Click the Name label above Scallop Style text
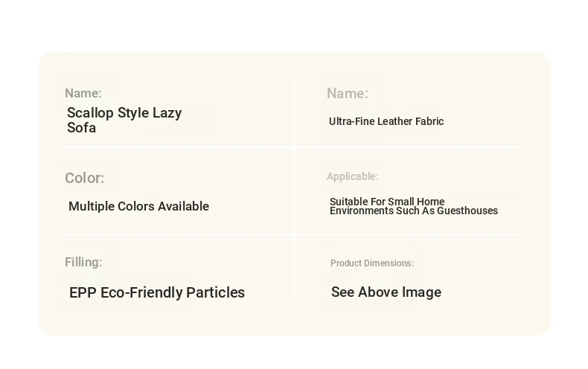 point(83,94)
